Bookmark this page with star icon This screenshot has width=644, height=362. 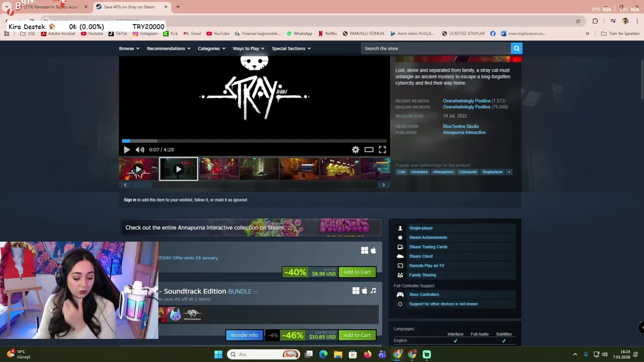coord(578,21)
